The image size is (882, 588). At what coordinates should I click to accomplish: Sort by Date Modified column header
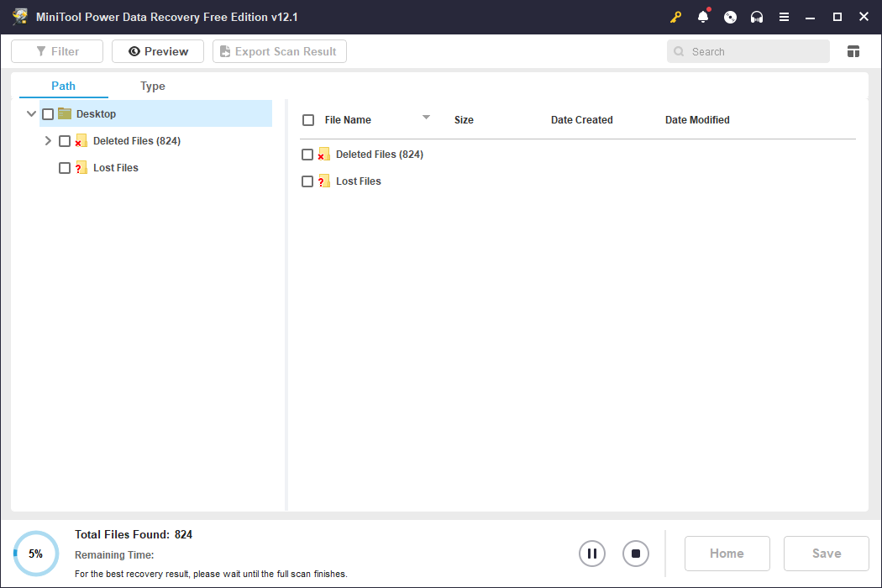coord(697,120)
